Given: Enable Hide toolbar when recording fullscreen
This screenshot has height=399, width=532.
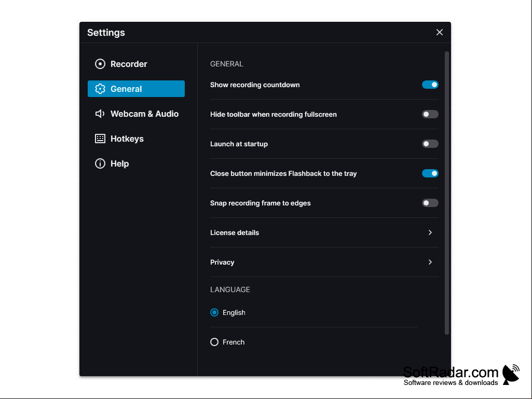Looking at the screenshot, I should point(430,114).
